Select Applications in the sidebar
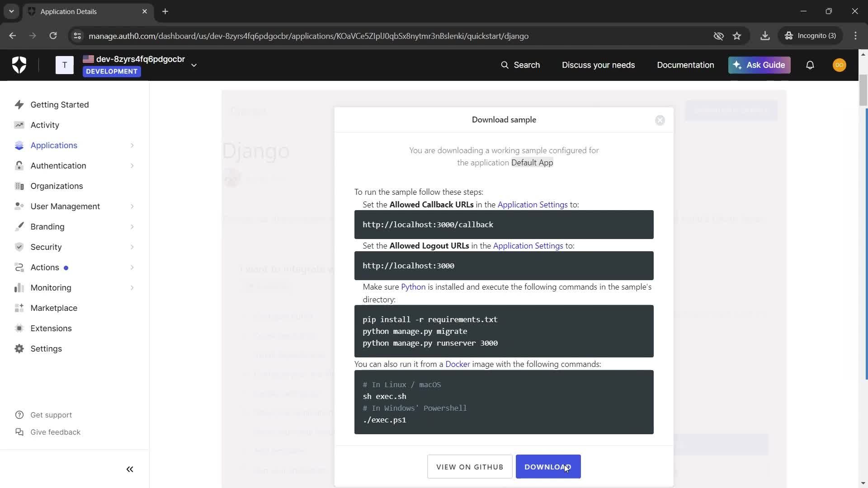This screenshot has height=488, width=868. (x=54, y=145)
